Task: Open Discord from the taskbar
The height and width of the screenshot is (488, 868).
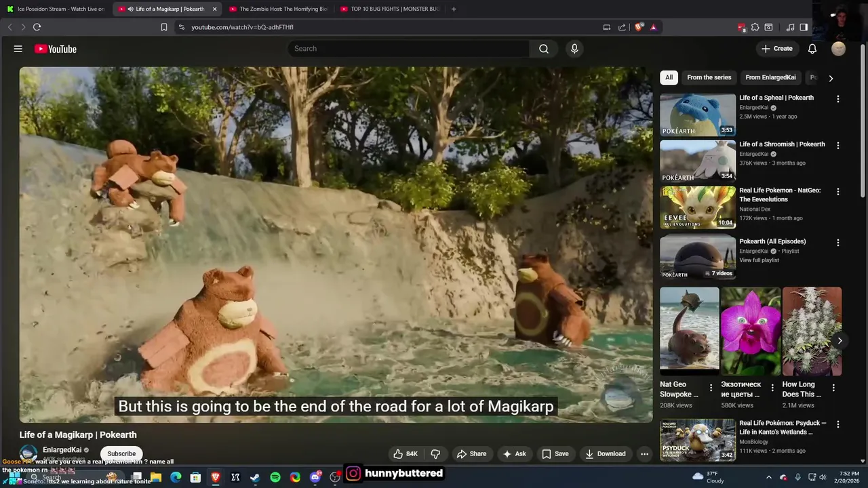Action: click(x=315, y=477)
